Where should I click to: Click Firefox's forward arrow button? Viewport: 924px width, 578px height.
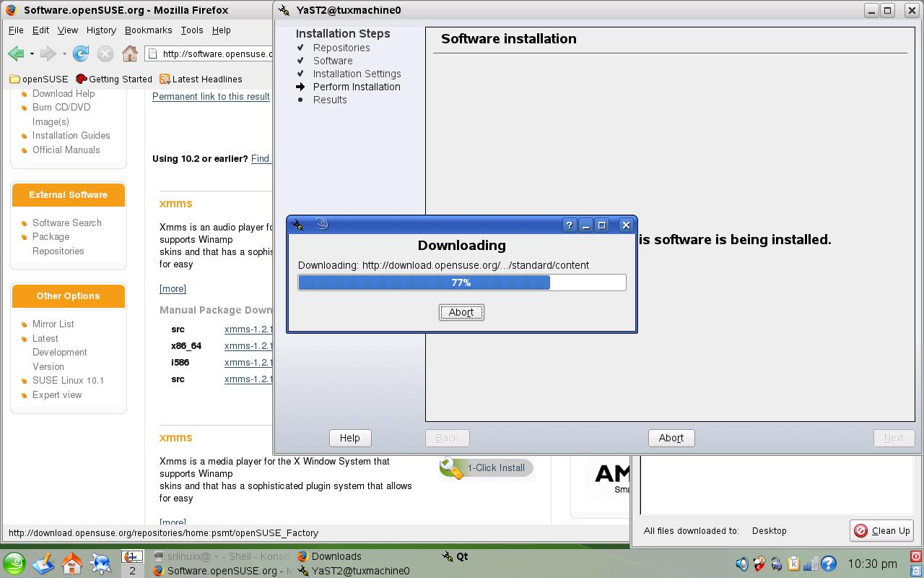[x=48, y=53]
